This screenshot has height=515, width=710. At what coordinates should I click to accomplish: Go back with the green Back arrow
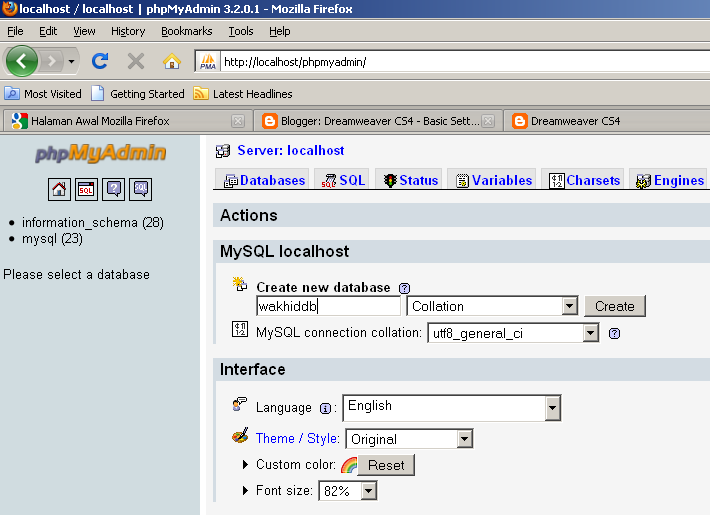point(21,61)
